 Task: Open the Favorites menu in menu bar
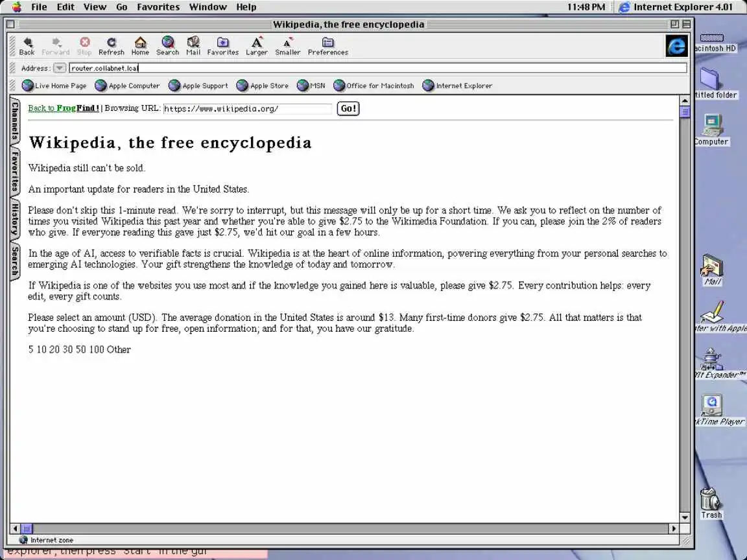coord(158,6)
